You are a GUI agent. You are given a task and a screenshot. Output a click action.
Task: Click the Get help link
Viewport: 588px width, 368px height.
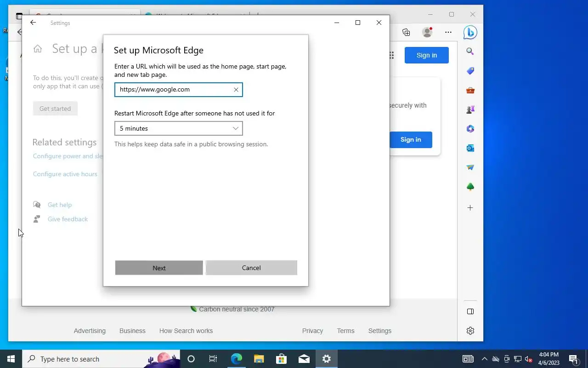pos(60,205)
